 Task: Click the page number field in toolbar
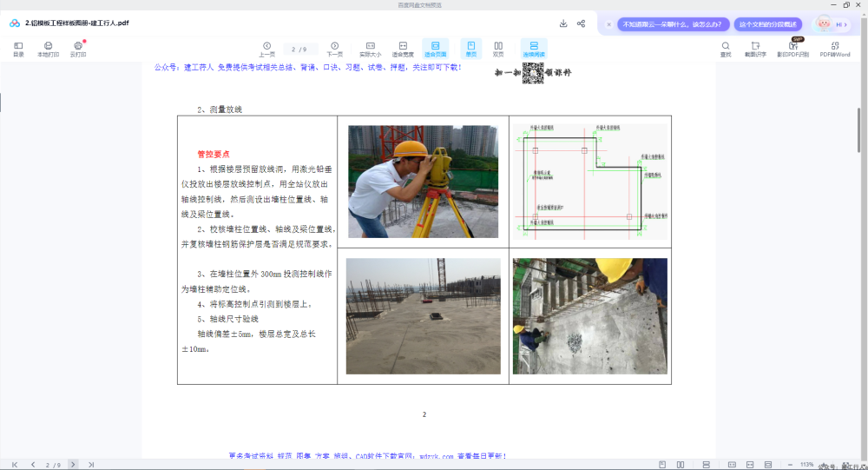click(x=299, y=50)
